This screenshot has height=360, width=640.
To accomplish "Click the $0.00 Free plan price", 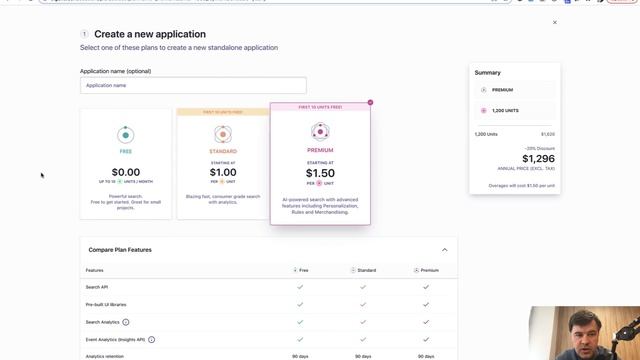I will pos(126,172).
